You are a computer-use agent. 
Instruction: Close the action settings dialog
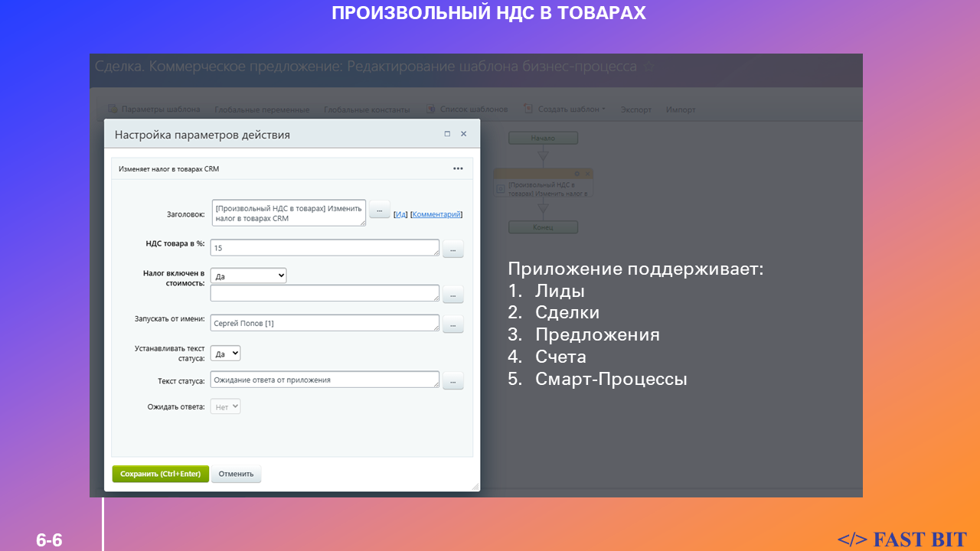coord(463,134)
